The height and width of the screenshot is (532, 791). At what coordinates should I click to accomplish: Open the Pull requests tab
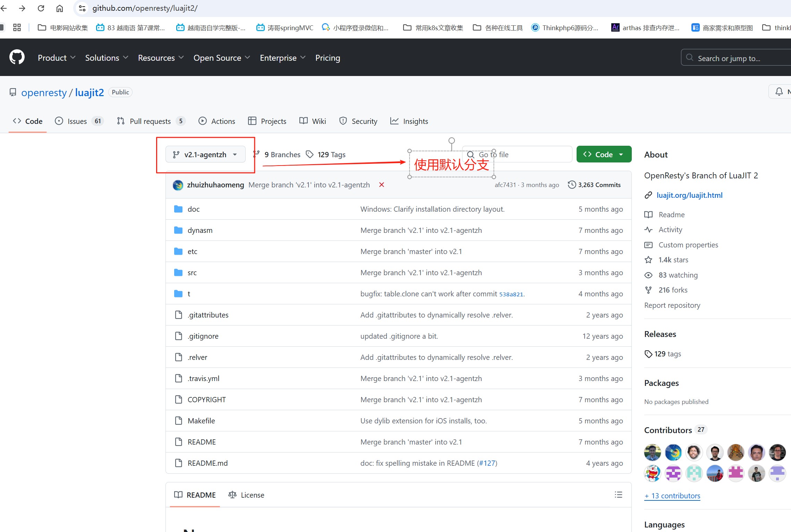coord(150,121)
